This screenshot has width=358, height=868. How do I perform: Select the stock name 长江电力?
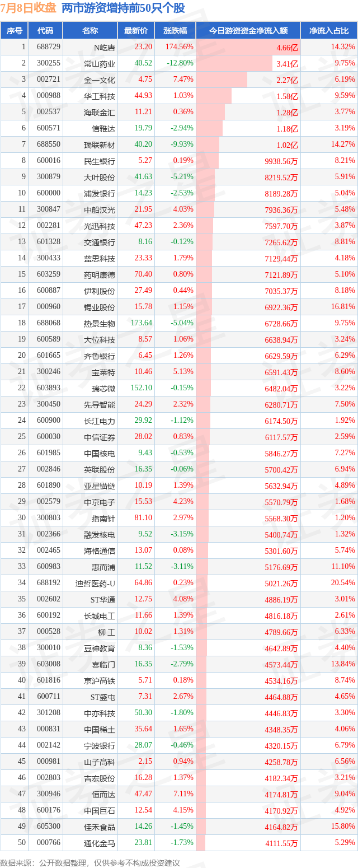(100, 421)
